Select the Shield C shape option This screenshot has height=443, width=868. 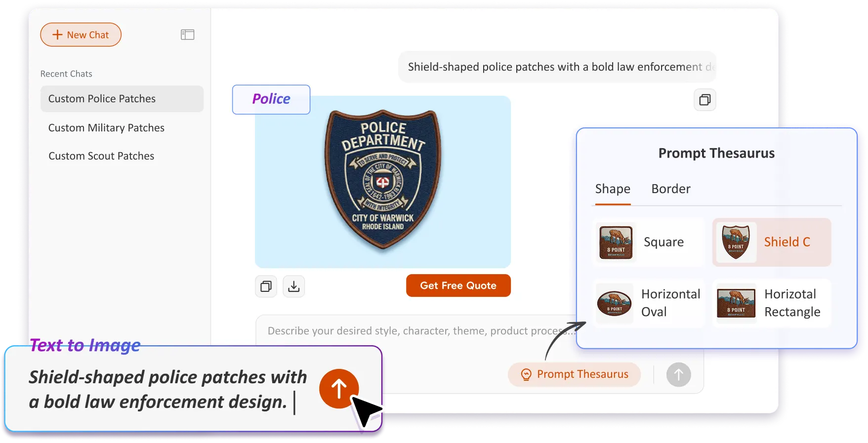[772, 242]
